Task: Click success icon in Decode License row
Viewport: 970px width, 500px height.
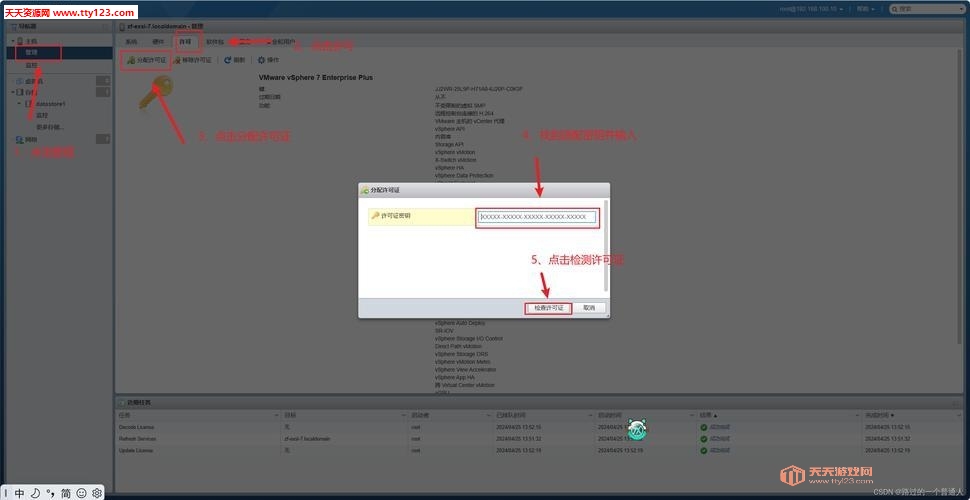Action: pyautogui.click(x=703, y=428)
